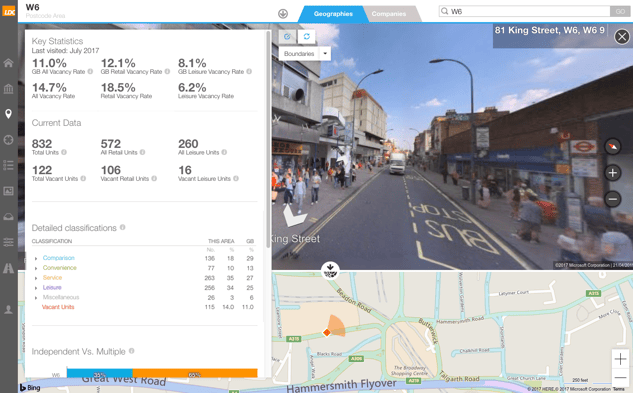The height and width of the screenshot is (393, 633).
Task: Open the list view sidebar icon
Action: (x=8, y=165)
